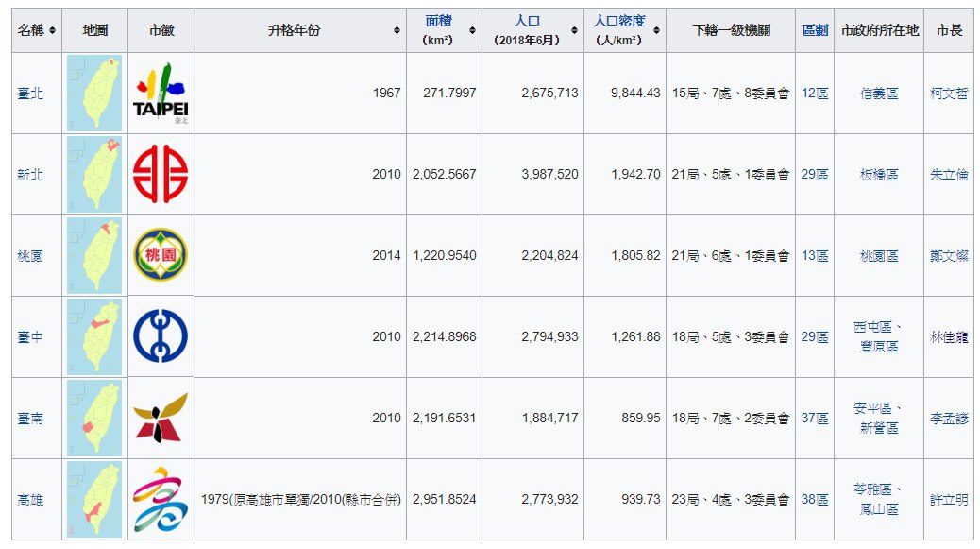The image size is (980, 549).
Task: Select Taipei area value 271.7997
Action: click(x=449, y=94)
